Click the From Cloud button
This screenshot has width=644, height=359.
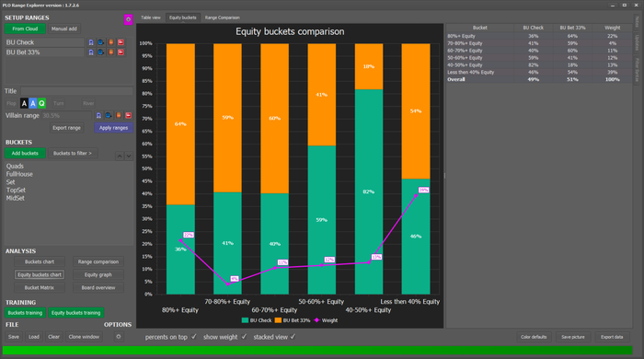[25, 29]
